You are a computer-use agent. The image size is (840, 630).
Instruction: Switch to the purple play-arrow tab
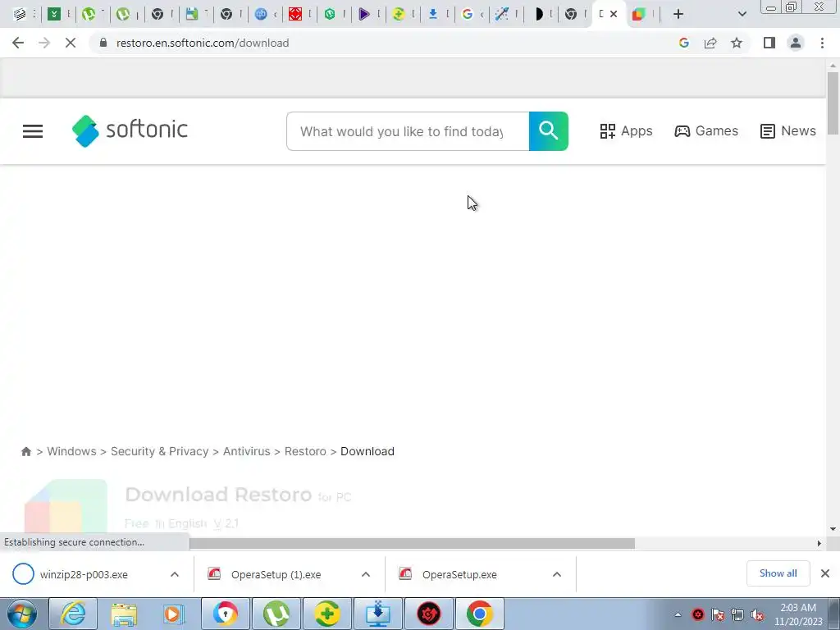[364, 14]
